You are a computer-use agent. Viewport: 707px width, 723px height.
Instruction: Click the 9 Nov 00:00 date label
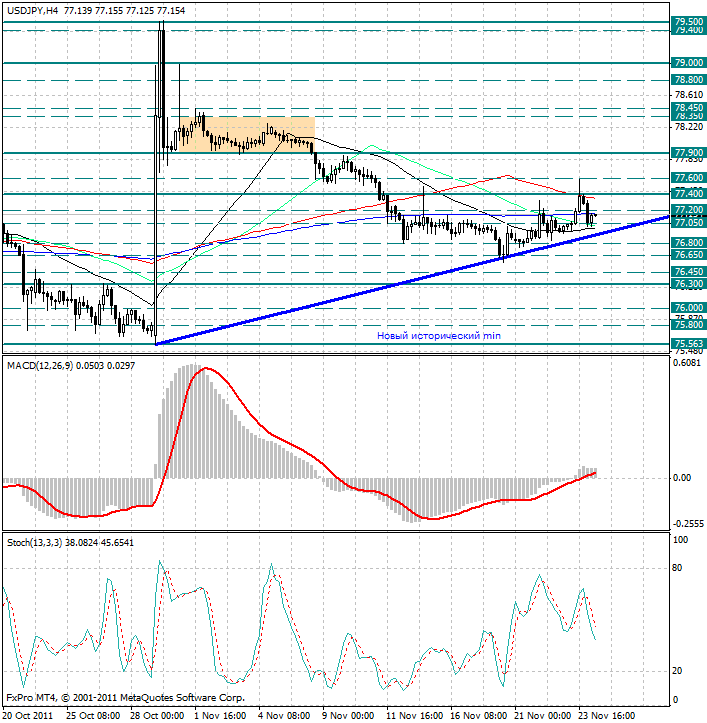pos(346,715)
